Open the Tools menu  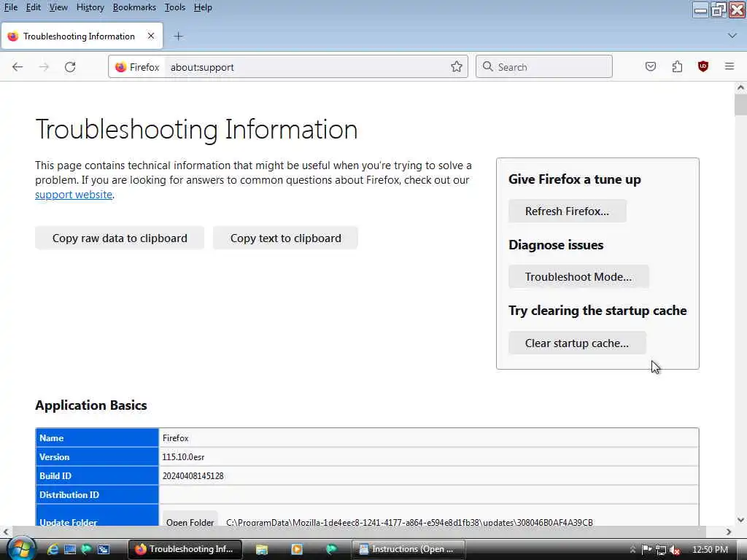(175, 7)
